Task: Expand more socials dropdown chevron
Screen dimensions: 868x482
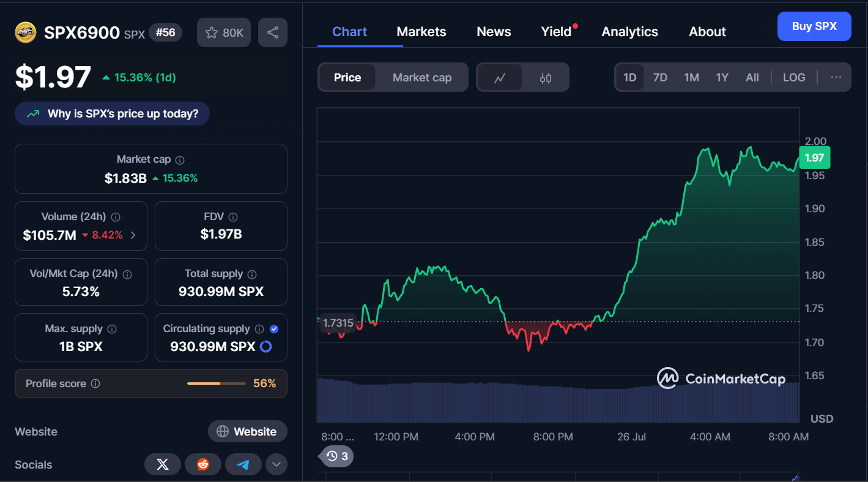Action: click(x=276, y=464)
